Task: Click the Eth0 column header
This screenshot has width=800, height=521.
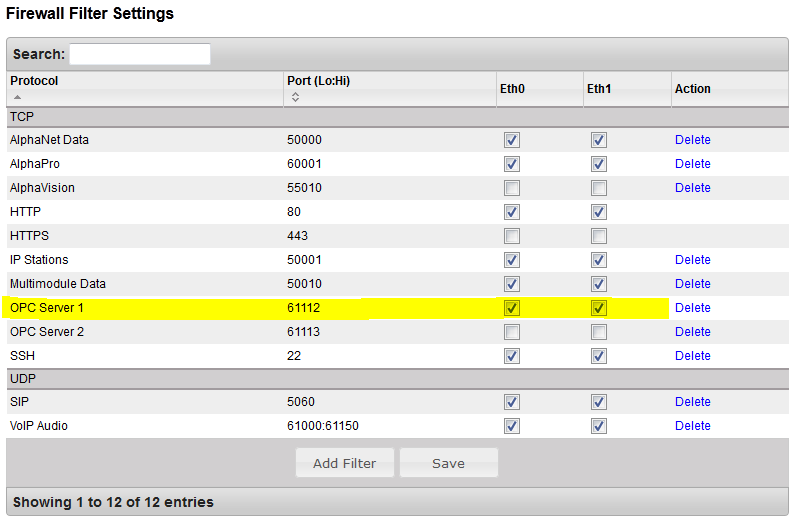Action: tap(513, 89)
